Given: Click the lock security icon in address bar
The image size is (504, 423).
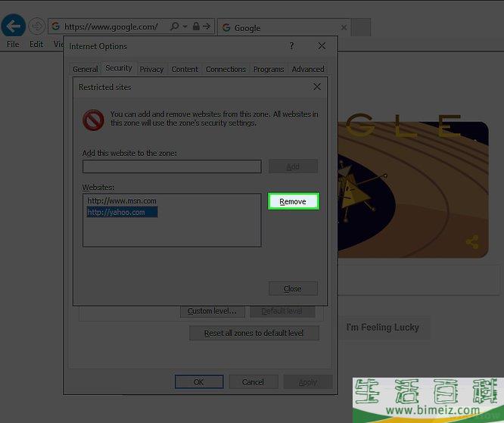Looking at the screenshot, I should [196, 26].
